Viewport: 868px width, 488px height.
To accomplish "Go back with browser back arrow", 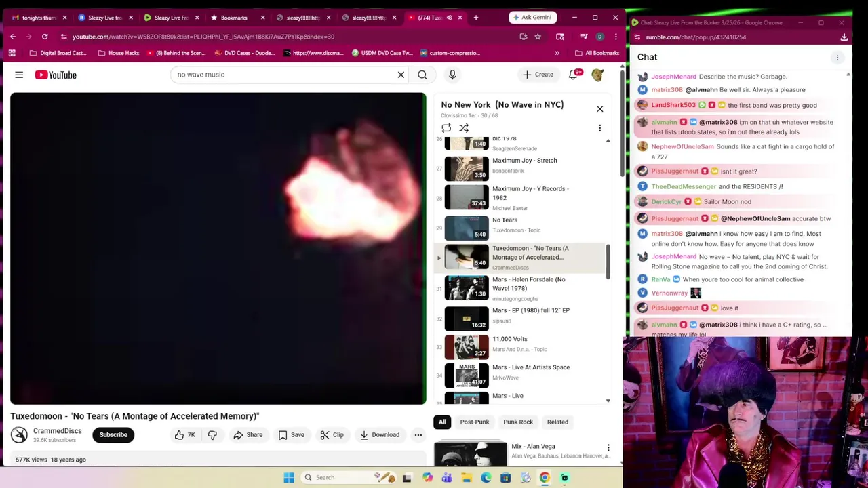I will coord(13,37).
